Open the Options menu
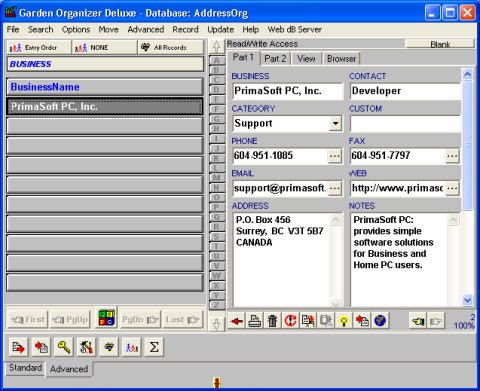Image resolution: width=480 pixels, height=391 pixels. pos(76,29)
